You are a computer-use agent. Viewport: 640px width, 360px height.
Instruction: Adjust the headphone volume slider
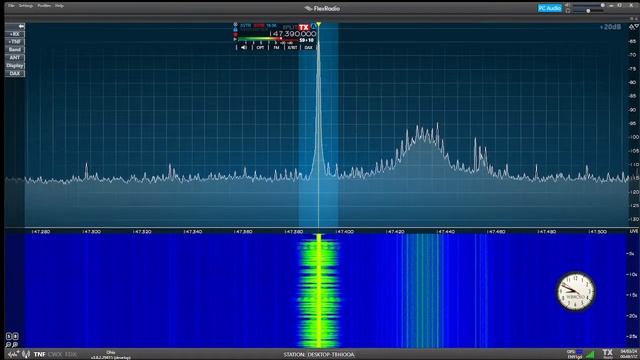tap(588, 11)
